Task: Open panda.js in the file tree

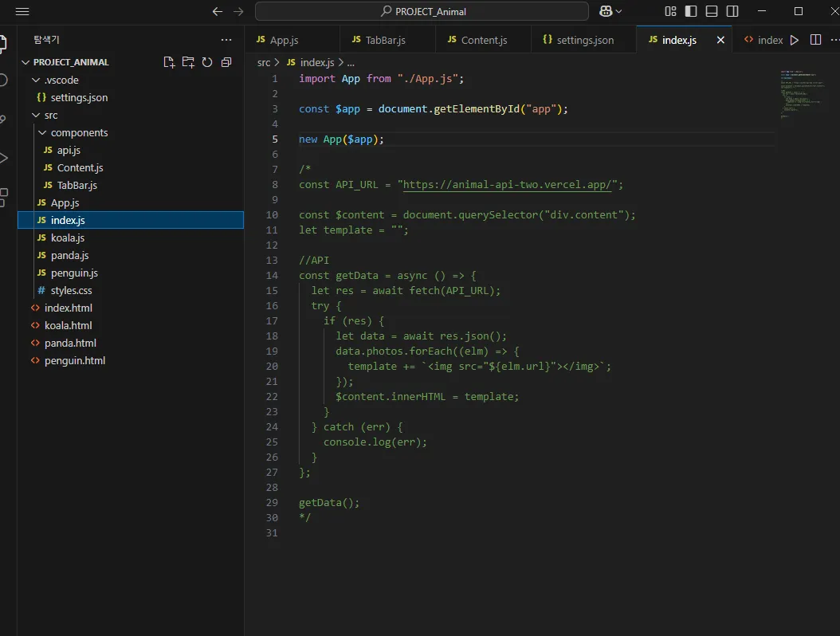Action: (x=131, y=256)
